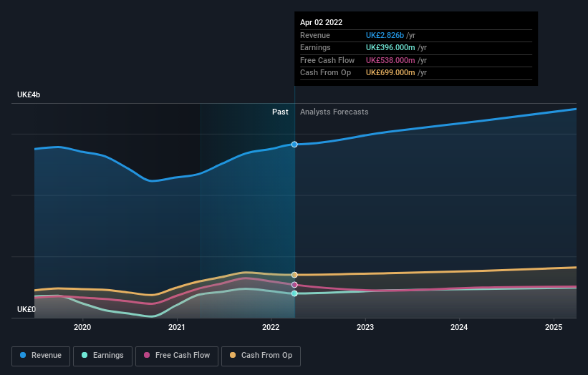Toggle the Free Cash Flow legend button
This screenshot has width=588, height=375.
point(177,356)
